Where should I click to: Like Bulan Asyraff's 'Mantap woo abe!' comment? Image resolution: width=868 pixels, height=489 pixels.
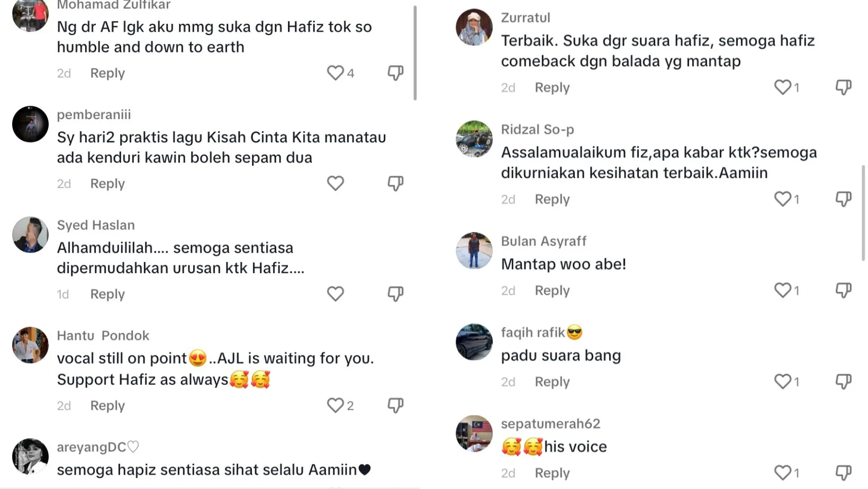pyautogui.click(x=782, y=290)
